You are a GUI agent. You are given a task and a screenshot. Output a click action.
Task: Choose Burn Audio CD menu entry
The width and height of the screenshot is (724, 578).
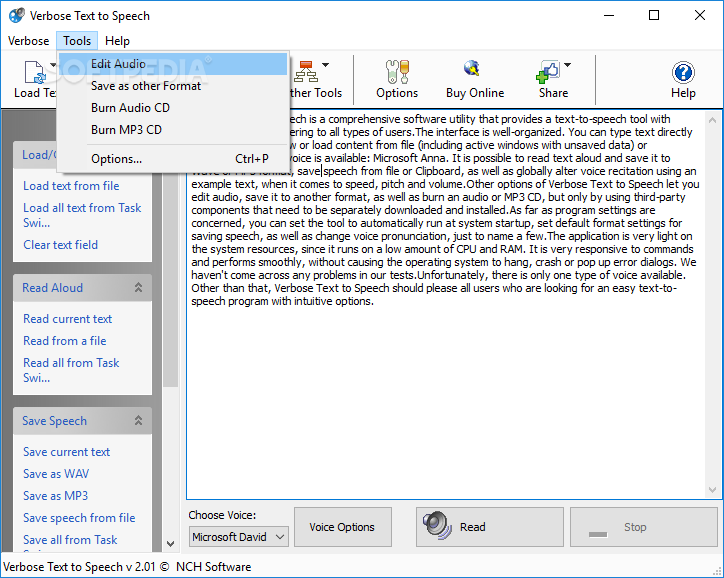pos(173,108)
